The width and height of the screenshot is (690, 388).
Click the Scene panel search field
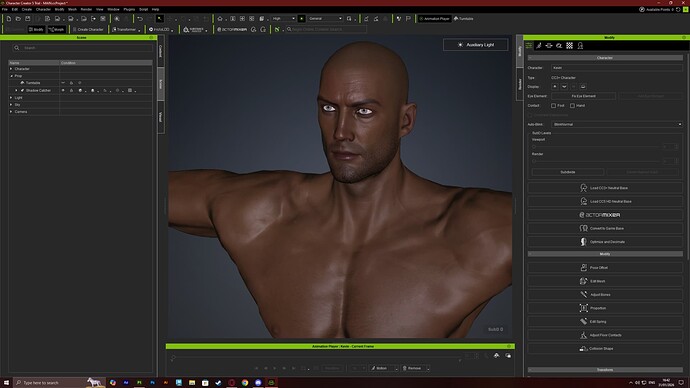point(82,48)
